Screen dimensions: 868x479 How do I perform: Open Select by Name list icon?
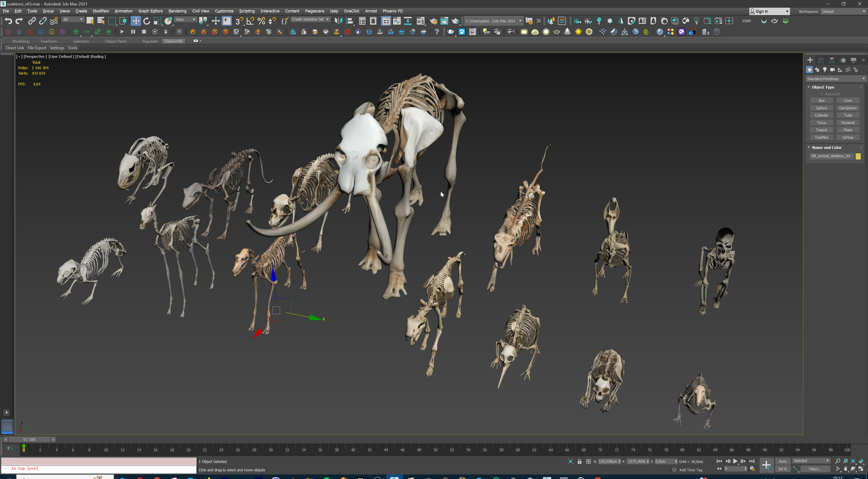tap(101, 21)
